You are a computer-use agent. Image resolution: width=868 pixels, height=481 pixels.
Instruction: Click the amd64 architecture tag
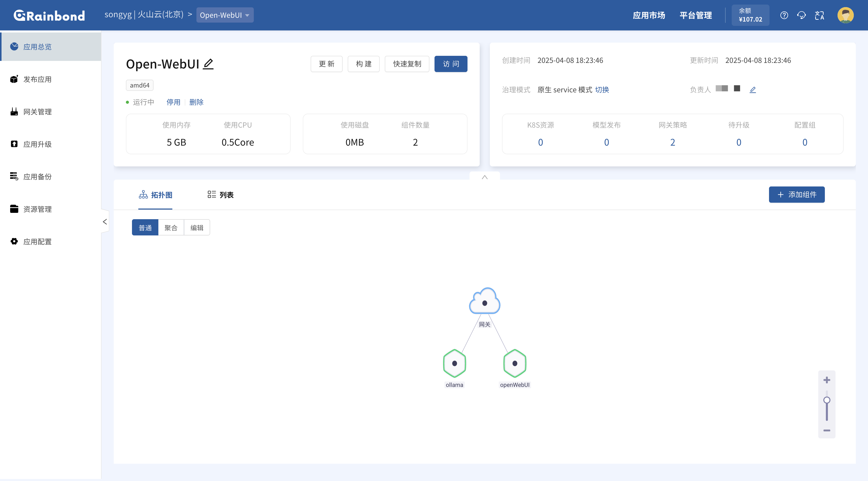140,85
